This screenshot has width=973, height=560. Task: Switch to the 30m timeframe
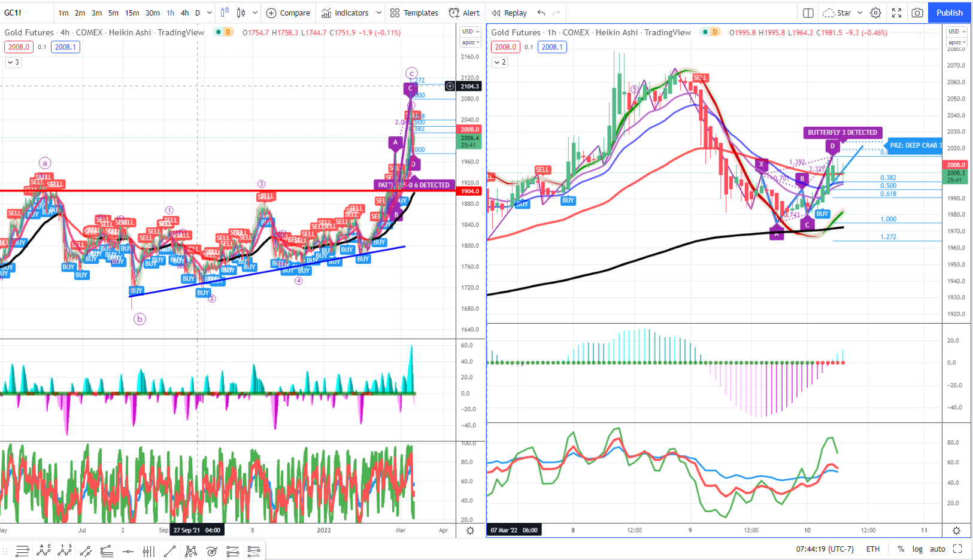point(153,13)
